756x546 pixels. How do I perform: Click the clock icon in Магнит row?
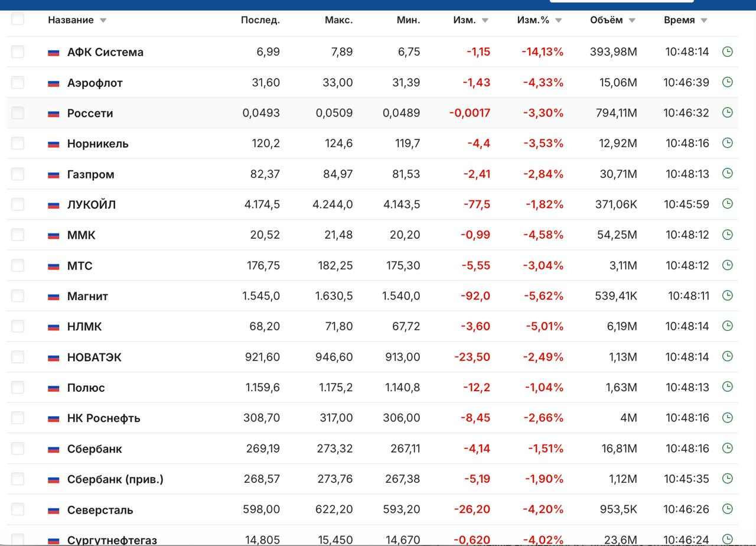(727, 295)
